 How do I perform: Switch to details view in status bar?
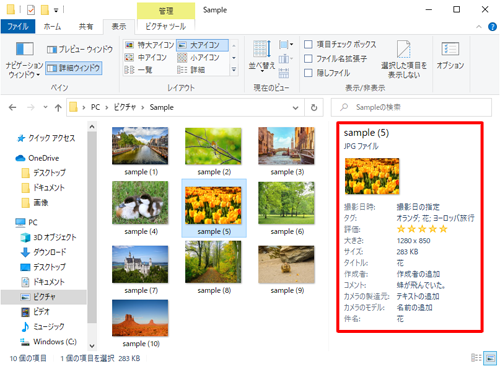[x=476, y=358]
